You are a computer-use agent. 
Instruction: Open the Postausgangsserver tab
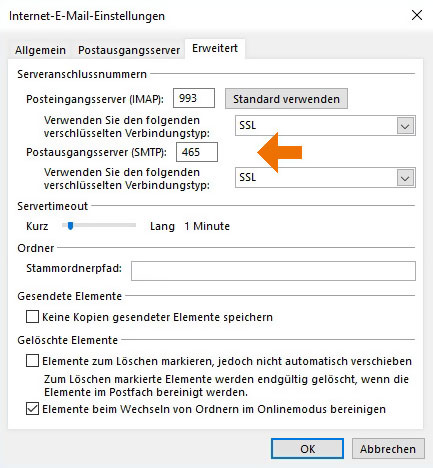[129, 50]
